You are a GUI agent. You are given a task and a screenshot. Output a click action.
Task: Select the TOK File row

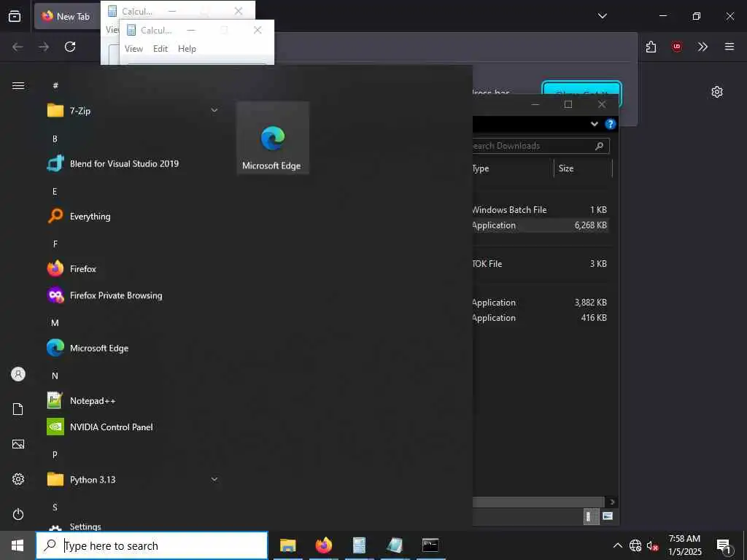coord(541,264)
